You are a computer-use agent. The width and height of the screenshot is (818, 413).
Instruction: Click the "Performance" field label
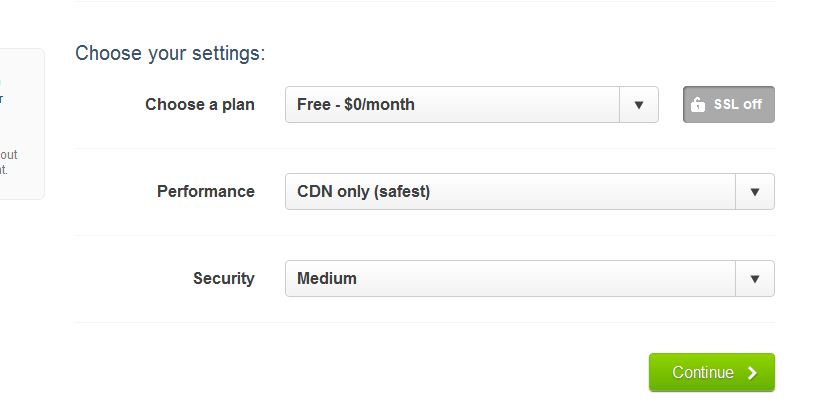206,191
